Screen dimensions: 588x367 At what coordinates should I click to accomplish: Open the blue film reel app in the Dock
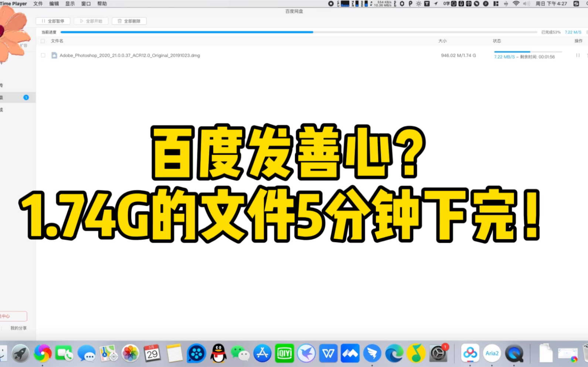[x=196, y=353]
